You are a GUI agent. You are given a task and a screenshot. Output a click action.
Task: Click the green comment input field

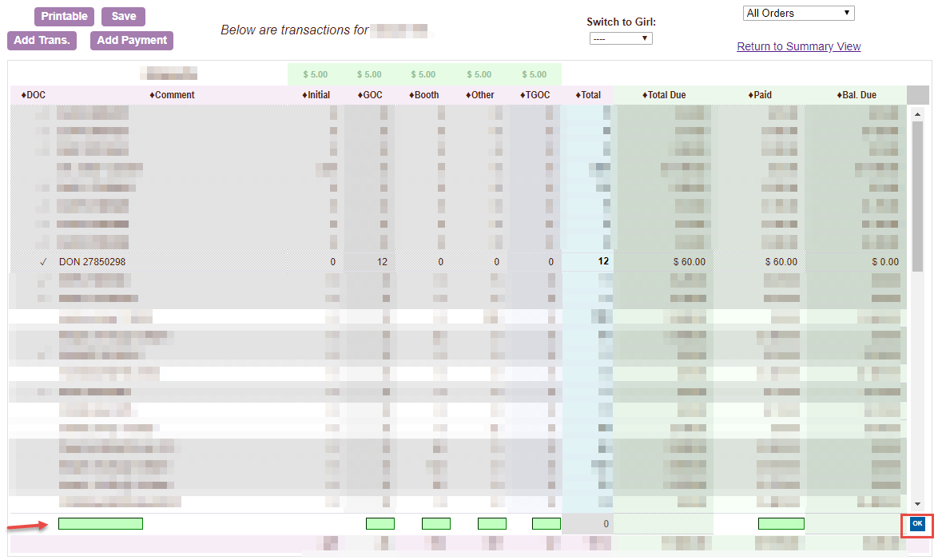pos(100,523)
